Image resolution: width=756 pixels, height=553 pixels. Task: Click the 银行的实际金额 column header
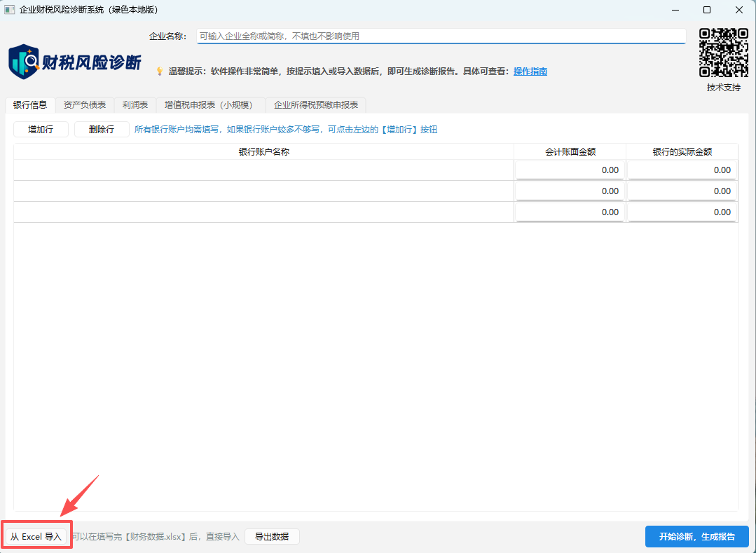(x=682, y=152)
